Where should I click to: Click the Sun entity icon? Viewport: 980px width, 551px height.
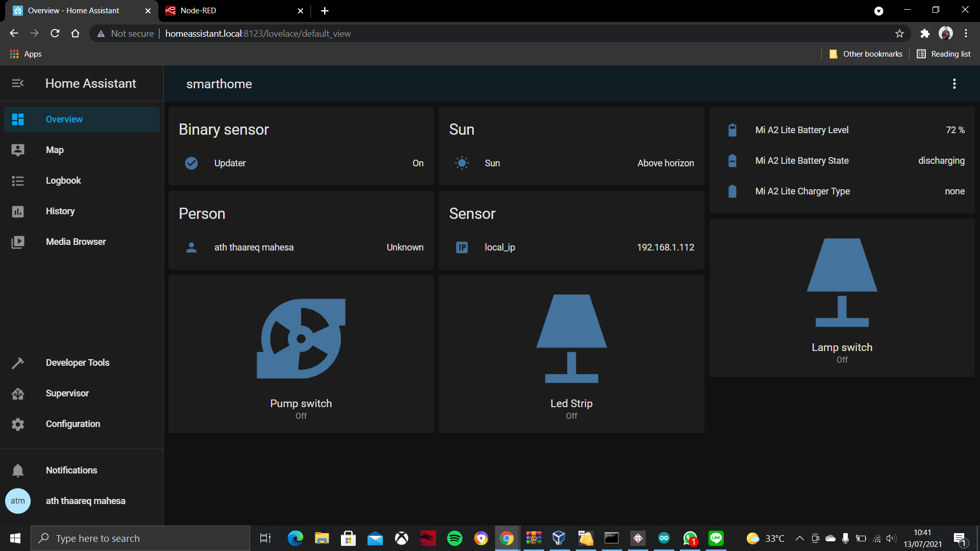click(462, 163)
